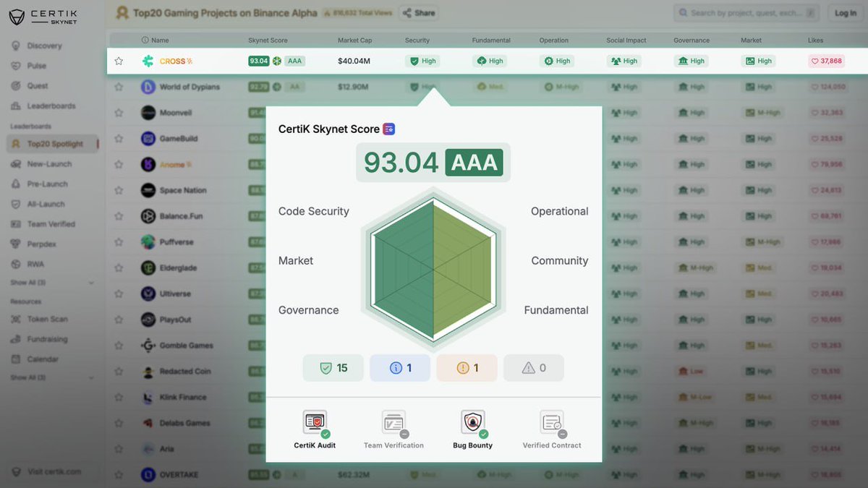
Task: Star the World of Dypians row
Action: coord(119,87)
